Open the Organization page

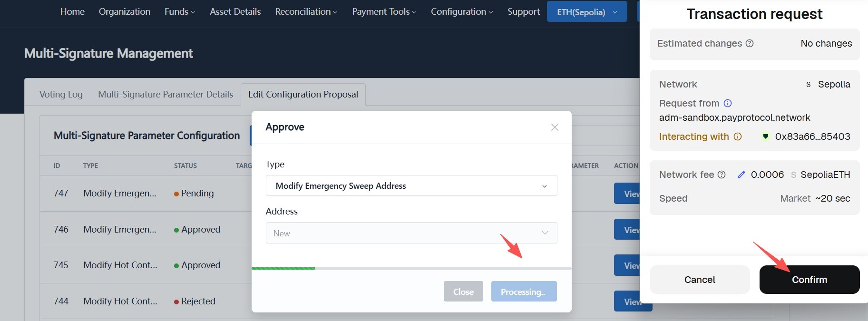(x=125, y=11)
